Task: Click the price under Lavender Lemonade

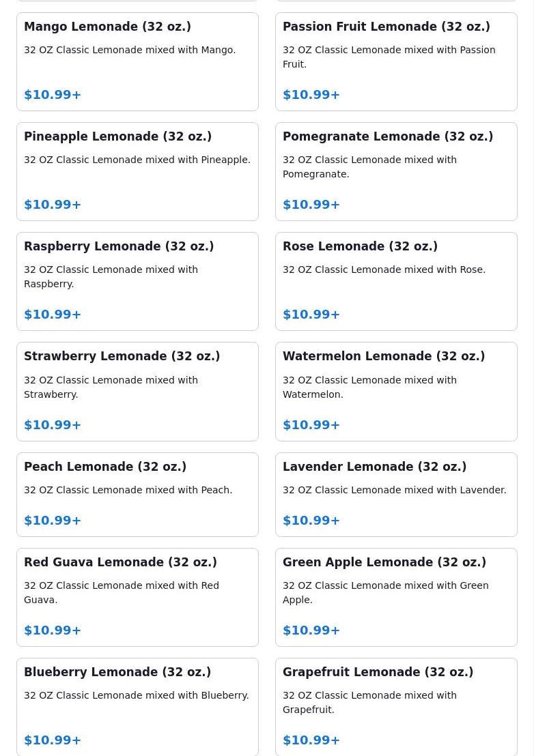Action: click(x=311, y=520)
